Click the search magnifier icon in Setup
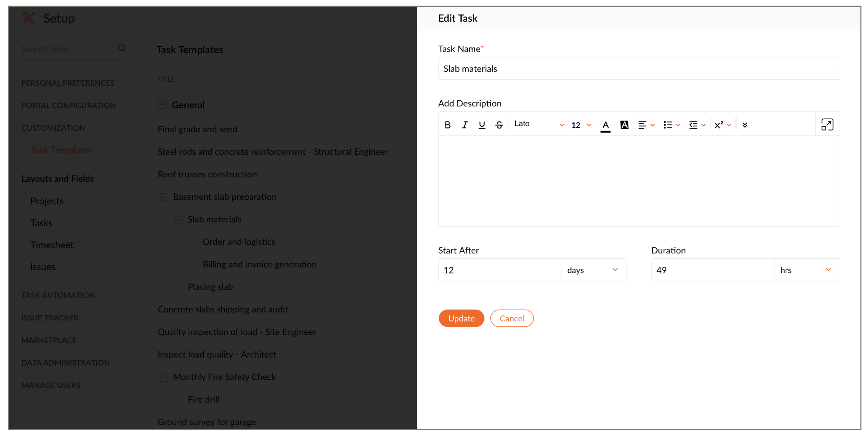The image size is (868, 438). (x=122, y=48)
